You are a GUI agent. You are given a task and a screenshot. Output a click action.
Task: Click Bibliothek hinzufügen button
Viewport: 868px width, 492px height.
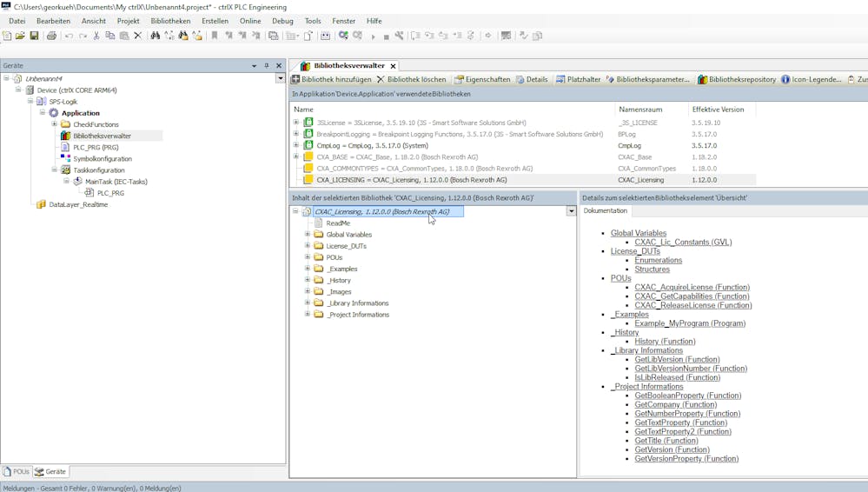tap(331, 79)
